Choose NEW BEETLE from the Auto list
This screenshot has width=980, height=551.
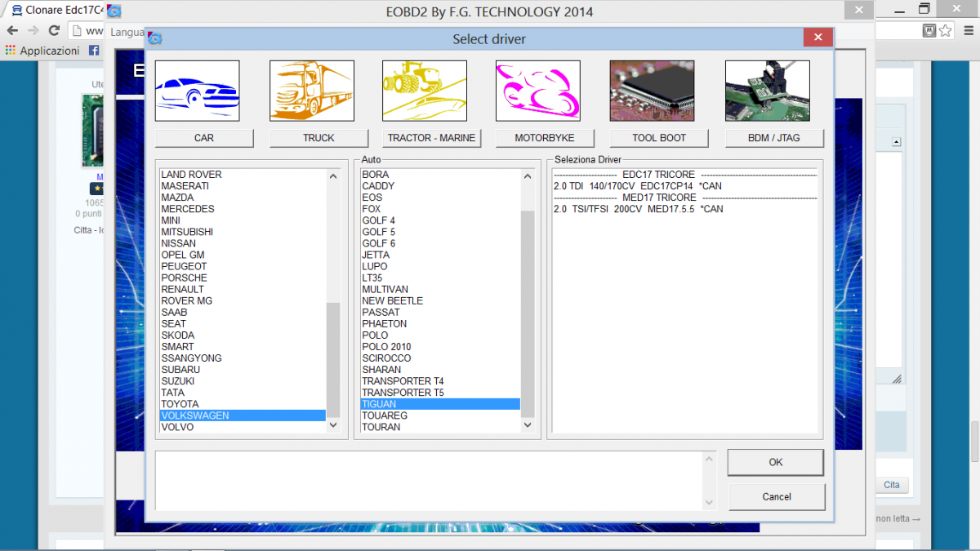(x=440, y=301)
